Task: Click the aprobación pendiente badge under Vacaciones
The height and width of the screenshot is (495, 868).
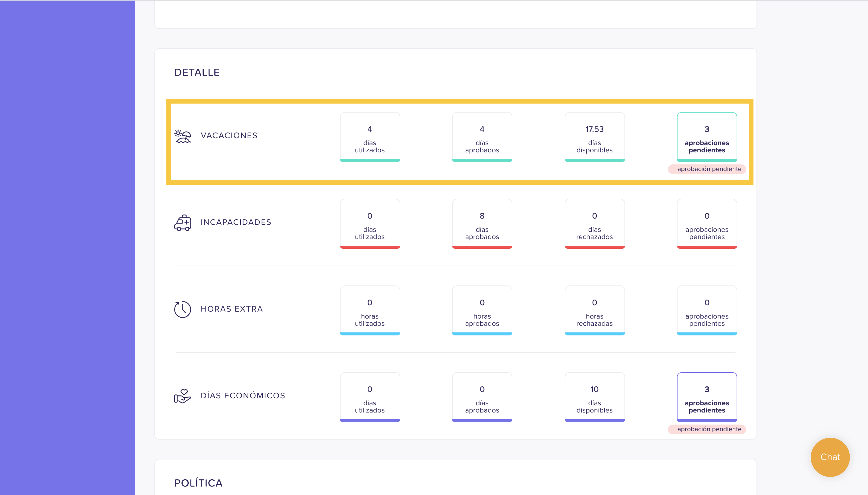Action: pyautogui.click(x=707, y=169)
